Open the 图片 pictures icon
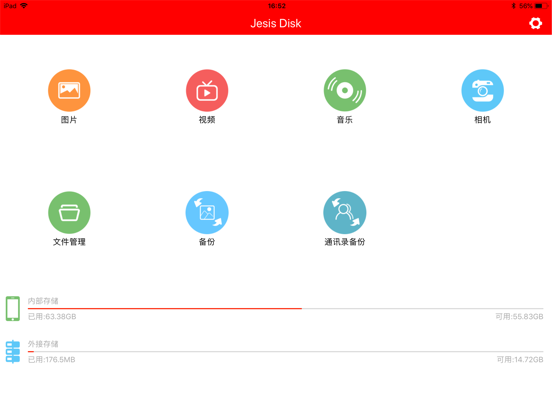Screen dimensions: 552x414 [x=69, y=90]
